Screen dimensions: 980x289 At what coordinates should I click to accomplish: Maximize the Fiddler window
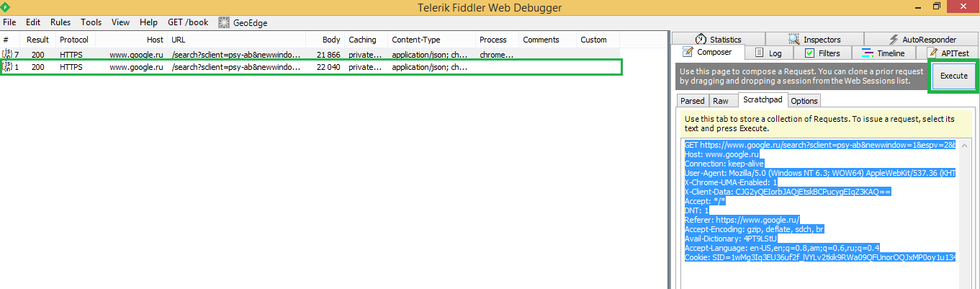click(x=936, y=6)
